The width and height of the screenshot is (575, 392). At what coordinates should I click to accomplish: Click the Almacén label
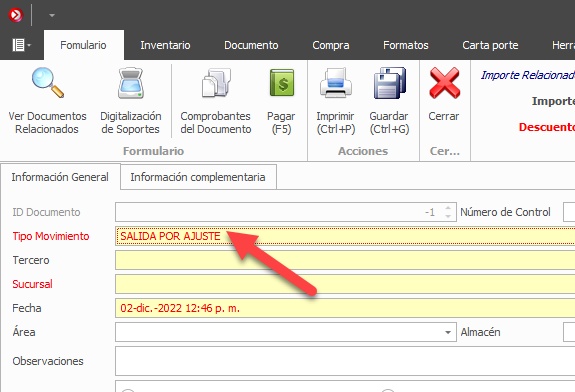tap(480, 332)
